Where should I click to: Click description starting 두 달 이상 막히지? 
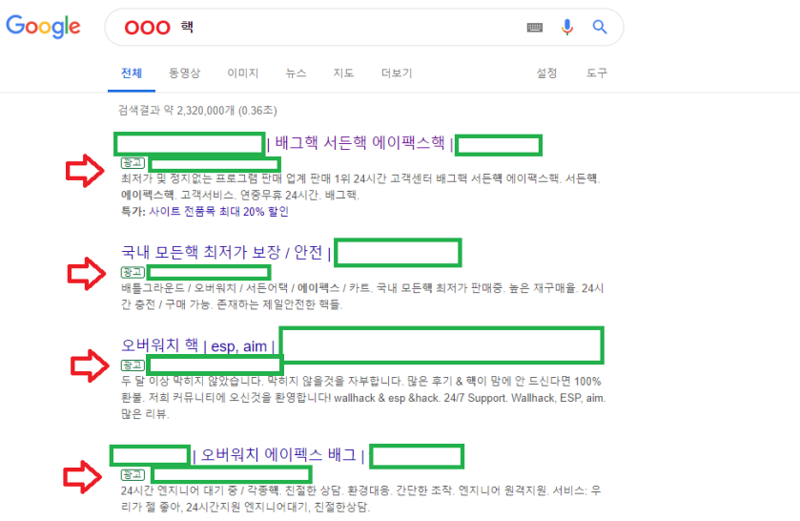pos(363,398)
